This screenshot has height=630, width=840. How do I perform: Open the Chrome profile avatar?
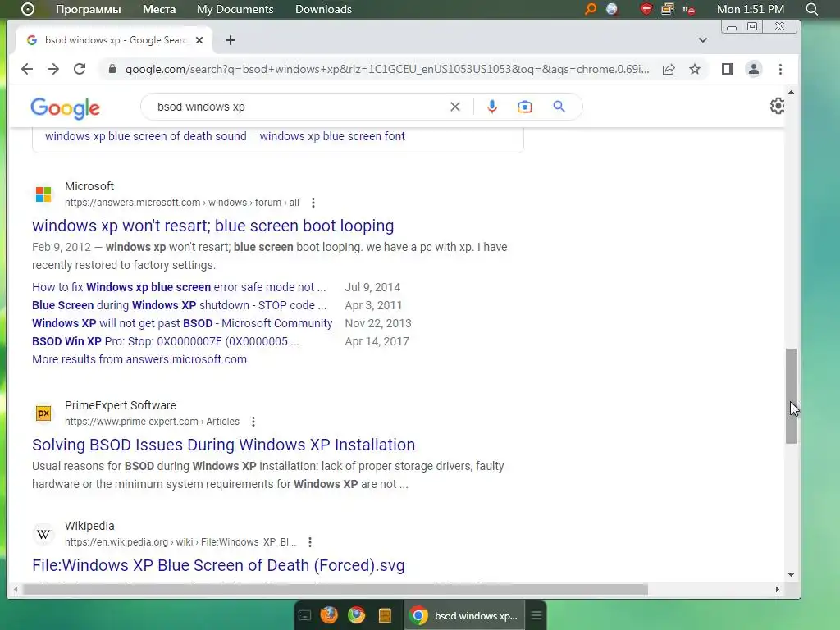[x=754, y=69]
